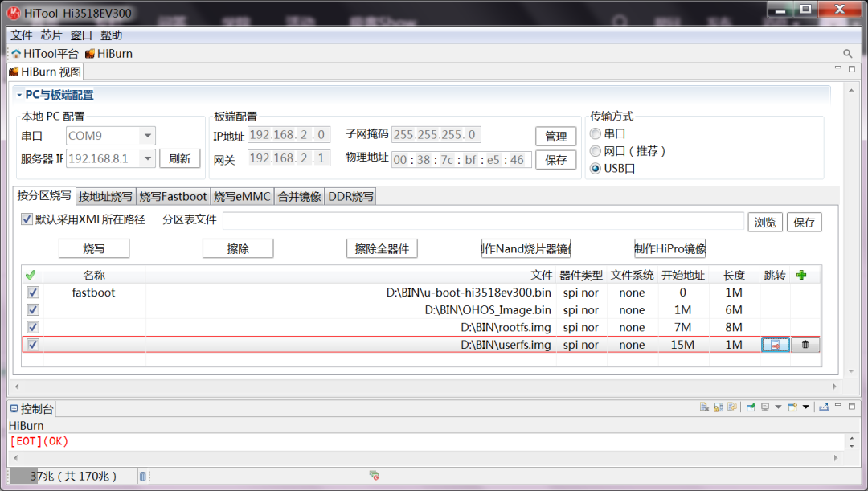Click the D:\BIN\rootfs.img file cell

[351, 327]
